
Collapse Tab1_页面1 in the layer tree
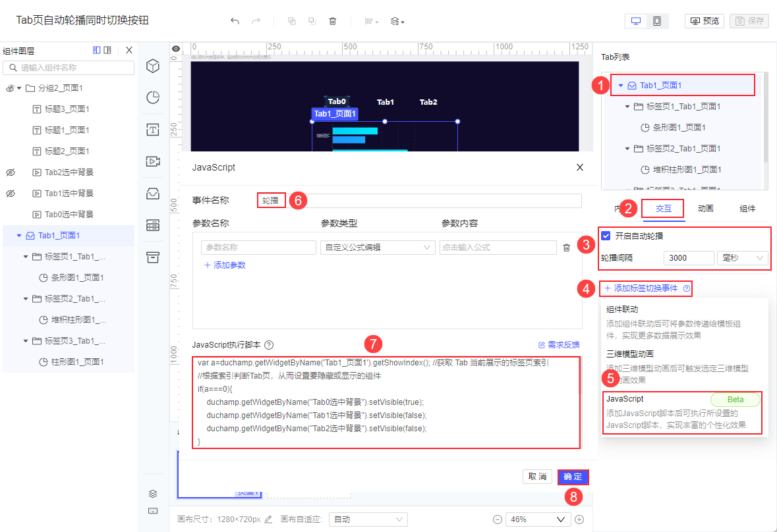tap(19, 236)
